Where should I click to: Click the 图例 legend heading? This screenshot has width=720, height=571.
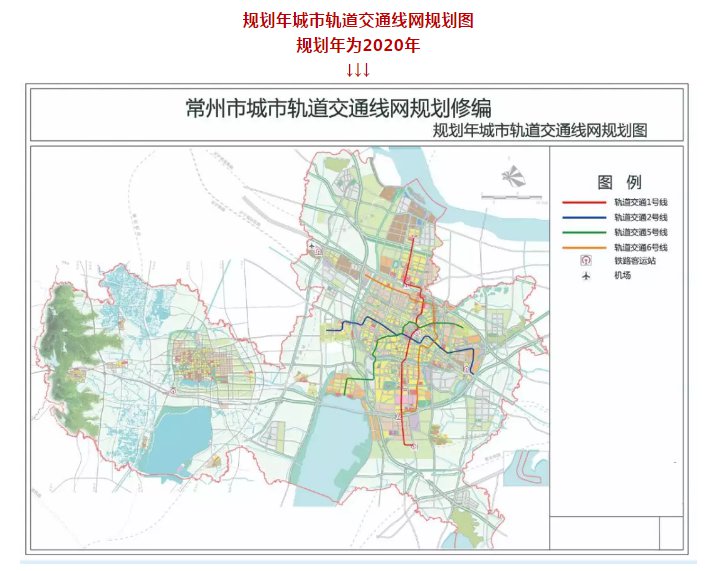tap(619, 182)
